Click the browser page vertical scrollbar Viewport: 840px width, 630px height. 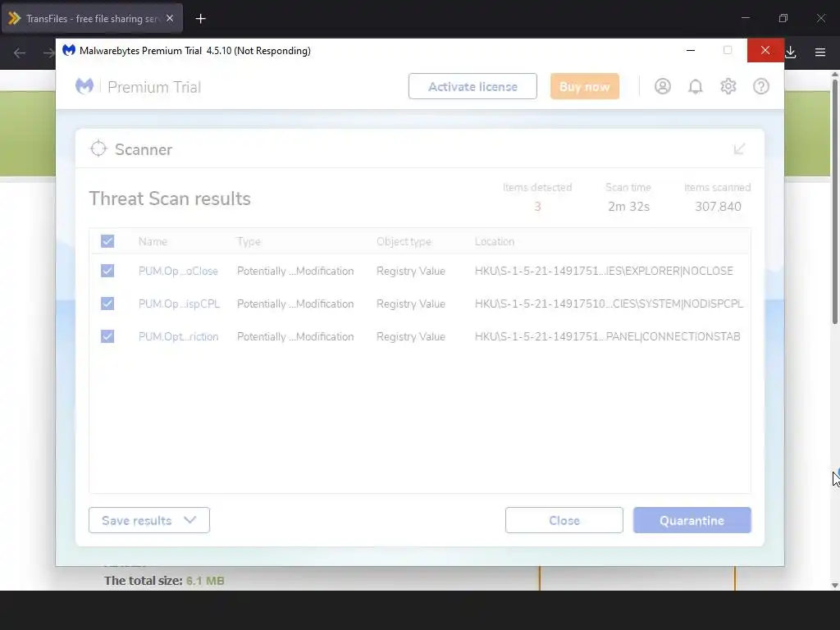tap(834, 201)
